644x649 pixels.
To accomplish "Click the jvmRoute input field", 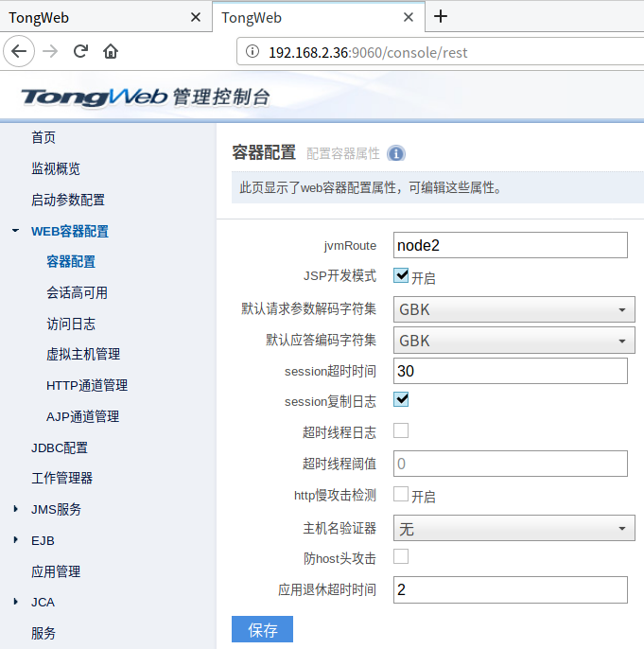I will coord(511,245).
